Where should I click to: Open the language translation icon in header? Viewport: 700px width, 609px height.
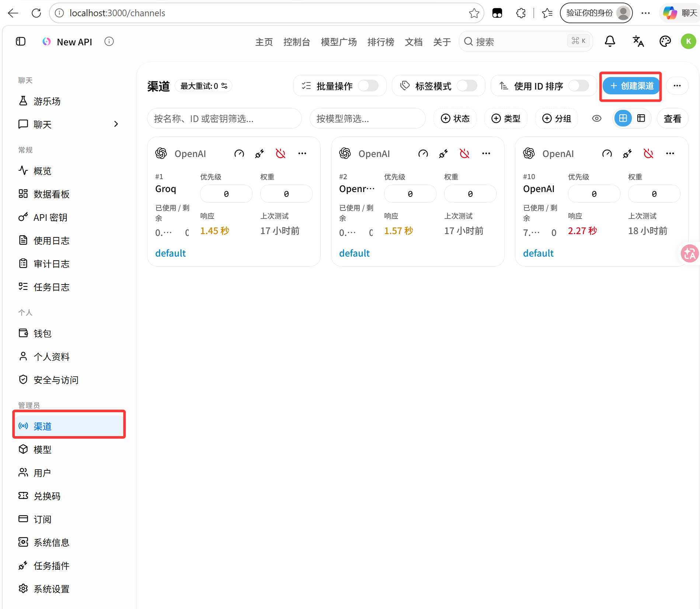tap(638, 41)
